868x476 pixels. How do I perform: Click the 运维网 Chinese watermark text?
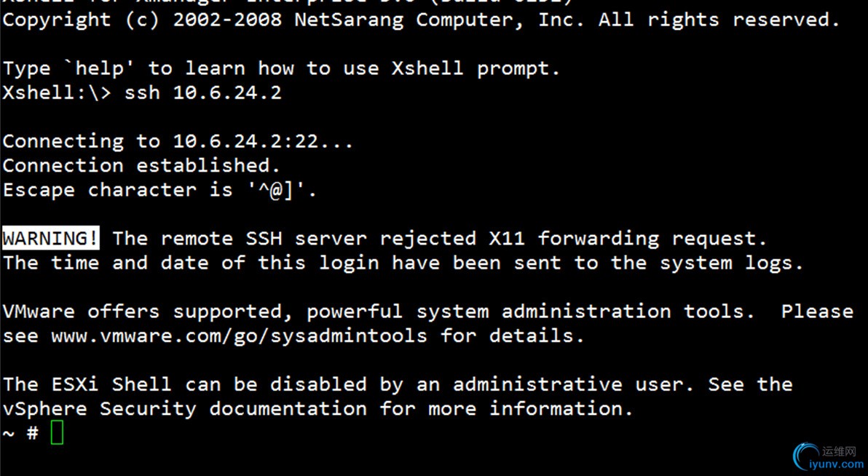[x=839, y=451]
